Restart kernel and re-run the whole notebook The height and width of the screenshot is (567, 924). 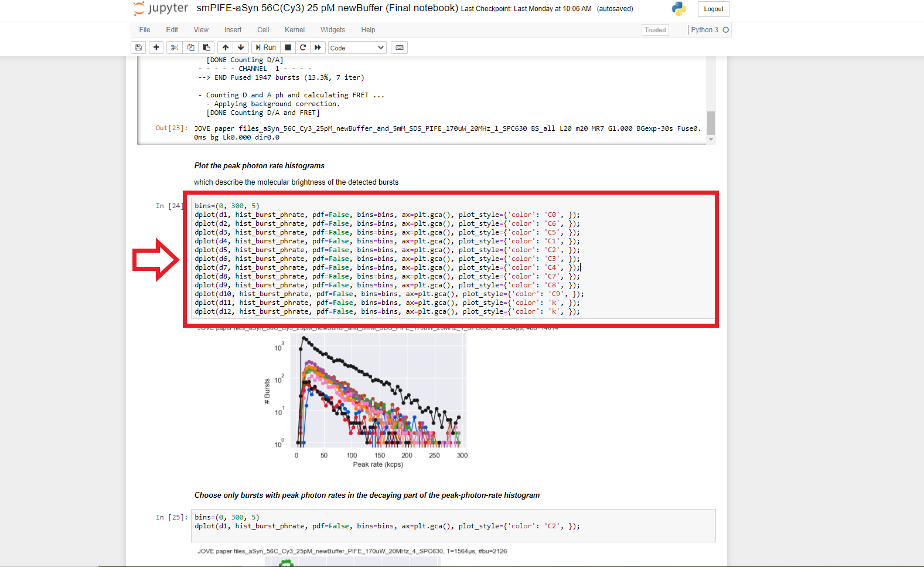pyautogui.click(x=318, y=47)
